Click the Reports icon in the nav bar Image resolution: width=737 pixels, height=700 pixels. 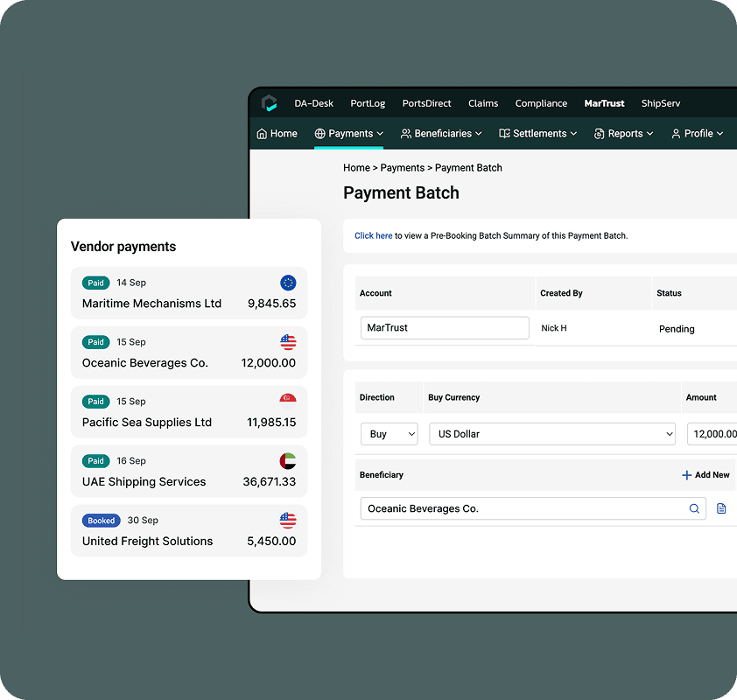click(x=599, y=133)
